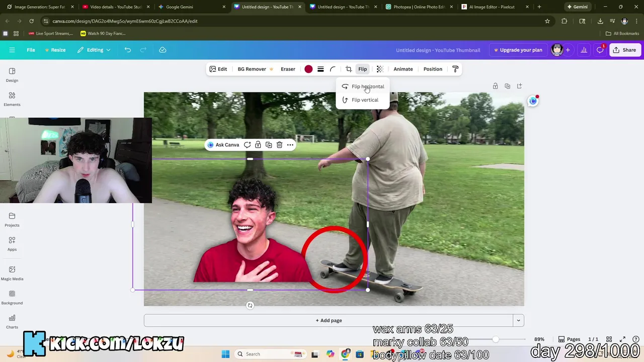The image size is (644, 362).
Task: Switch to the AI Image Editor Pixelcut tab
Action: 495,7
